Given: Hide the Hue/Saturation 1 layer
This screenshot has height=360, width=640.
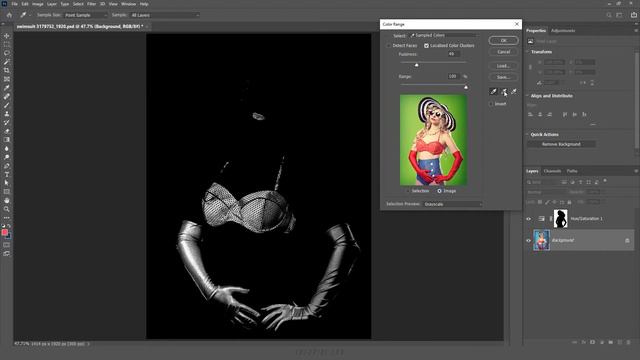Looking at the screenshot, I should coord(529,219).
